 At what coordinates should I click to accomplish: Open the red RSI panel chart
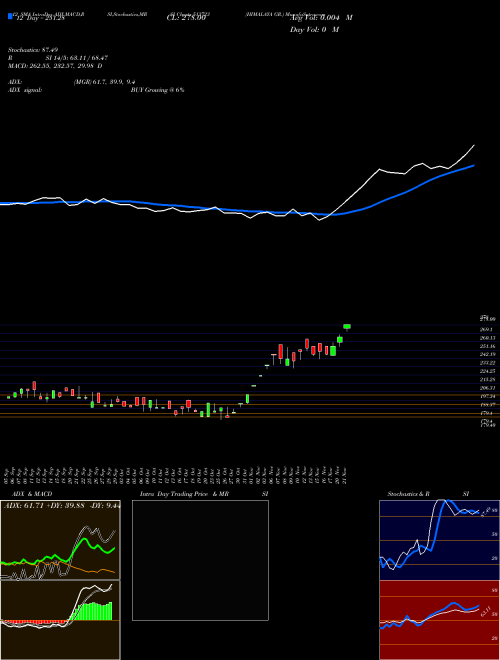[x=439, y=620]
